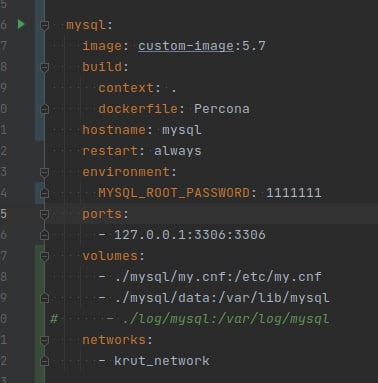Viewport: 378px width, 383px height.
Task: Click the context key
Action: (x=126, y=88)
